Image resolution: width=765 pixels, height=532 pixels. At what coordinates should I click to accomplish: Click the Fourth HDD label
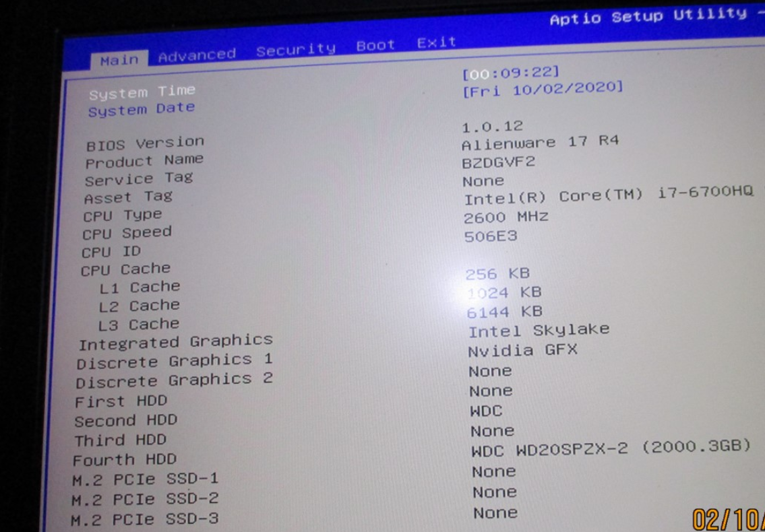click(x=125, y=460)
